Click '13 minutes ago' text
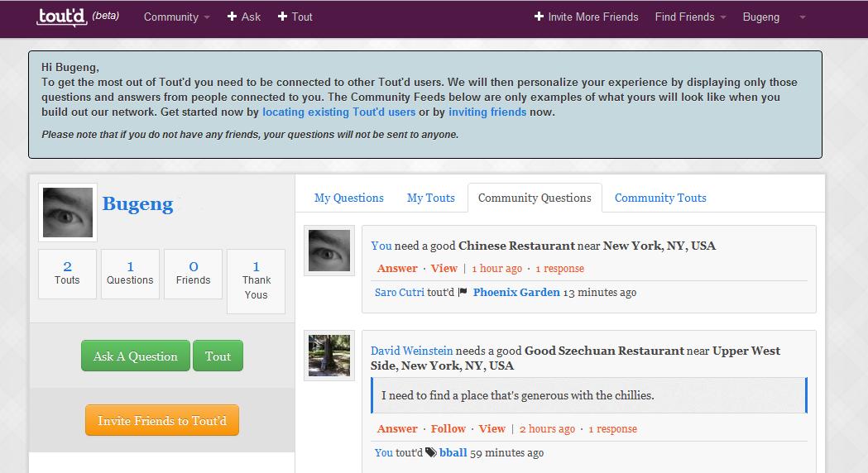The height and width of the screenshot is (473, 868). pos(600,292)
